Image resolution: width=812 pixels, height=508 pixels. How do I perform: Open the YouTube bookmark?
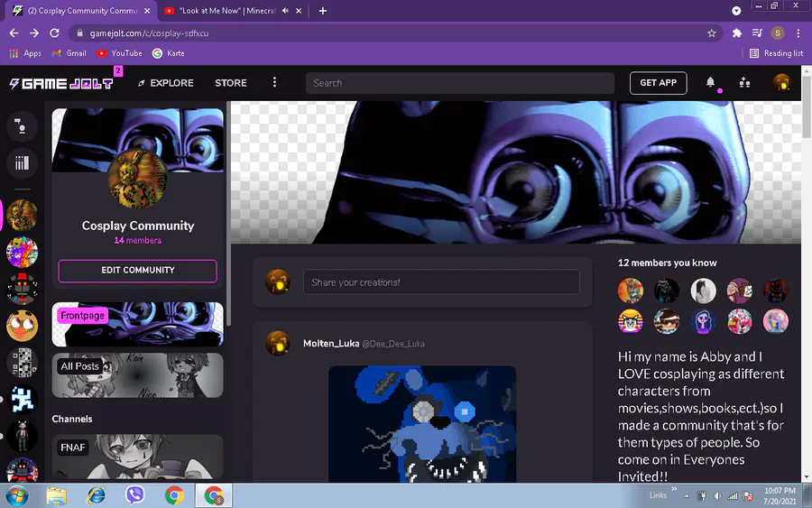coord(120,53)
